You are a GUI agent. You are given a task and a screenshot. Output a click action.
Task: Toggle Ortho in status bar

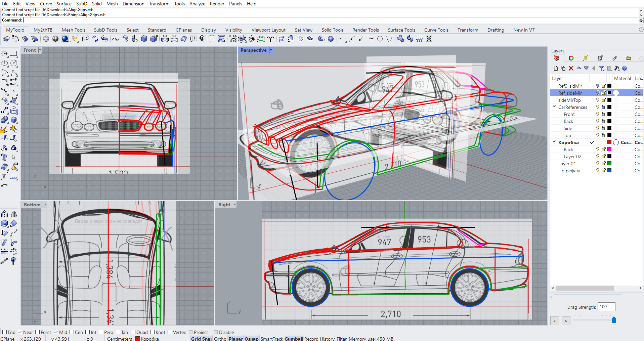(x=220, y=339)
